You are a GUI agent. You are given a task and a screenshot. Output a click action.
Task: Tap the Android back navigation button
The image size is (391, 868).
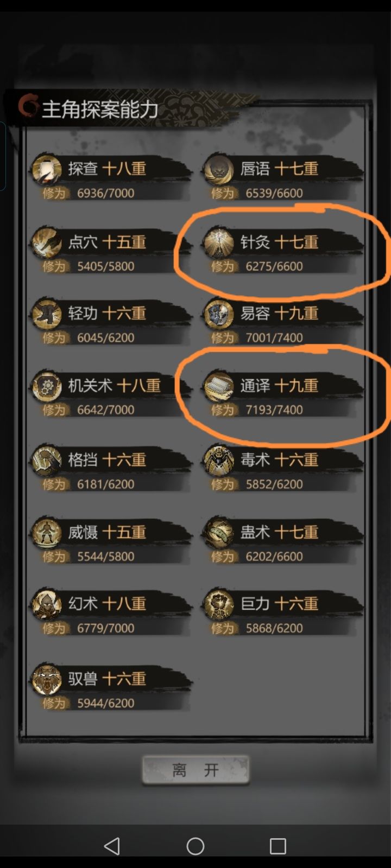(112, 846)
